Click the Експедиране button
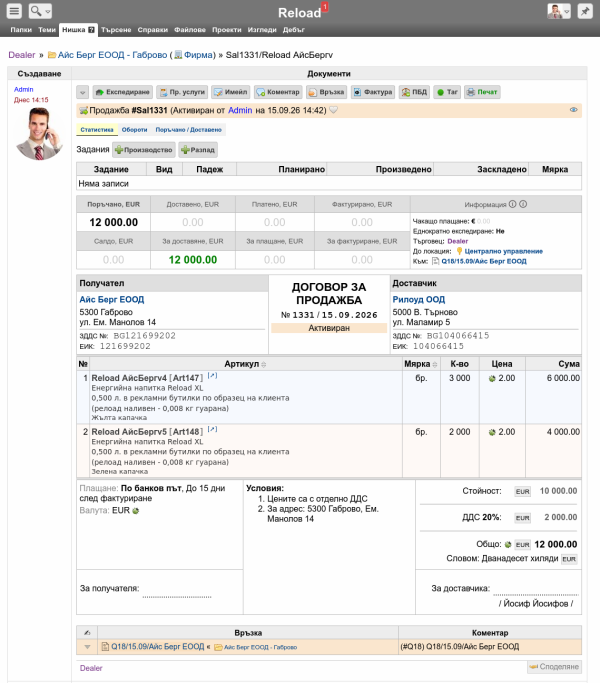This screenshot has height=683, width=600. pyautogui.click(x=122, y=92)
